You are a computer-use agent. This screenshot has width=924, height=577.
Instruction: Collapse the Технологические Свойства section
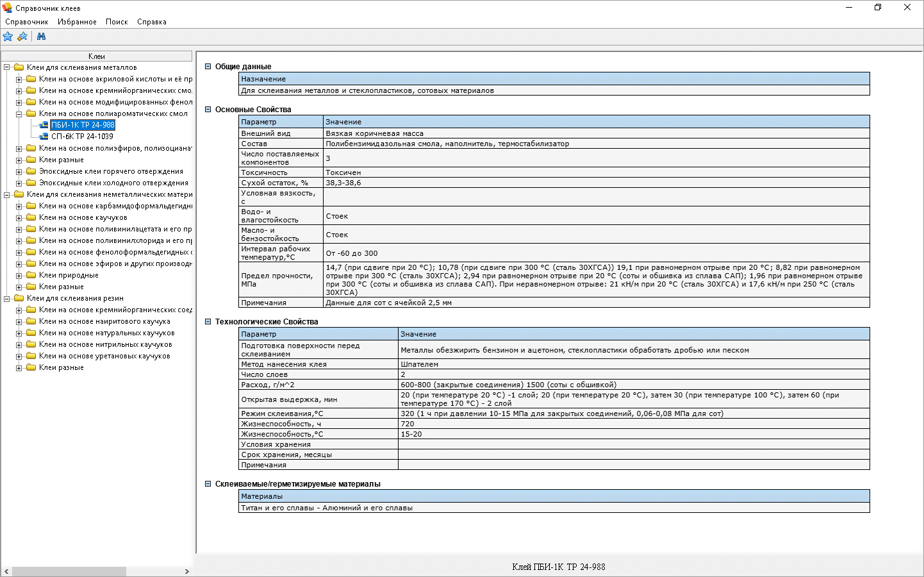pyautogui.click(x=208, y=322)
